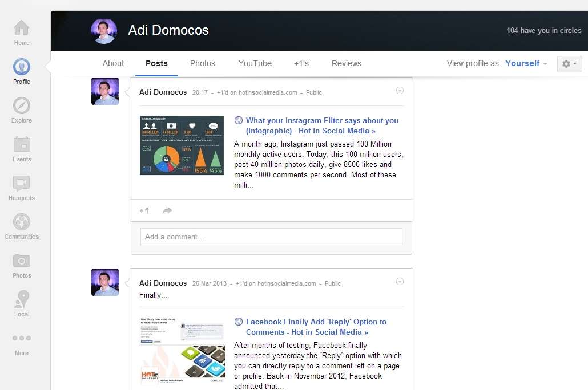Click globe icon beside Facebook Reply link
This screenshot has height=390, width=588.
tap(239, 322)
